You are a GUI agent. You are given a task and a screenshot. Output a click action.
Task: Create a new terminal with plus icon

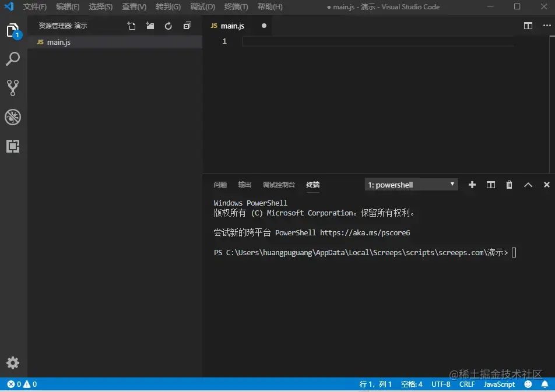point(472,185)
